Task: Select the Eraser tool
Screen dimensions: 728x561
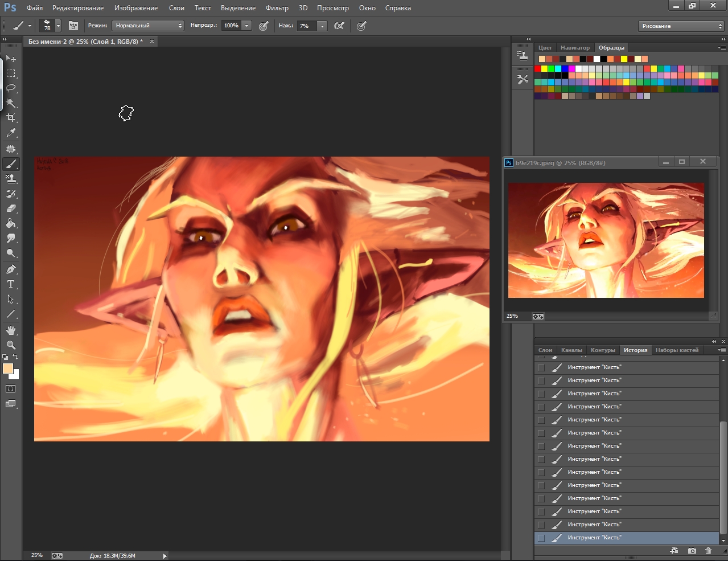Action: tap(11, 208)
